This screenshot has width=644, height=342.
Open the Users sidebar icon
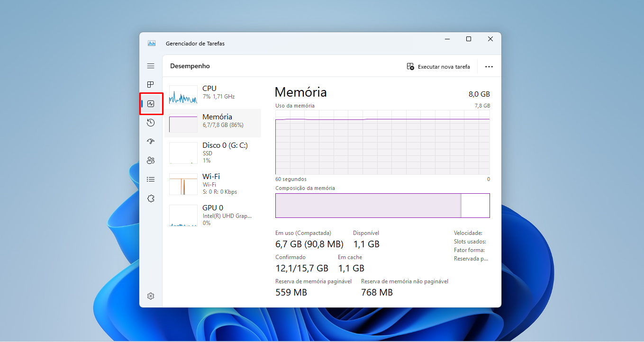(x=151, y=161)
